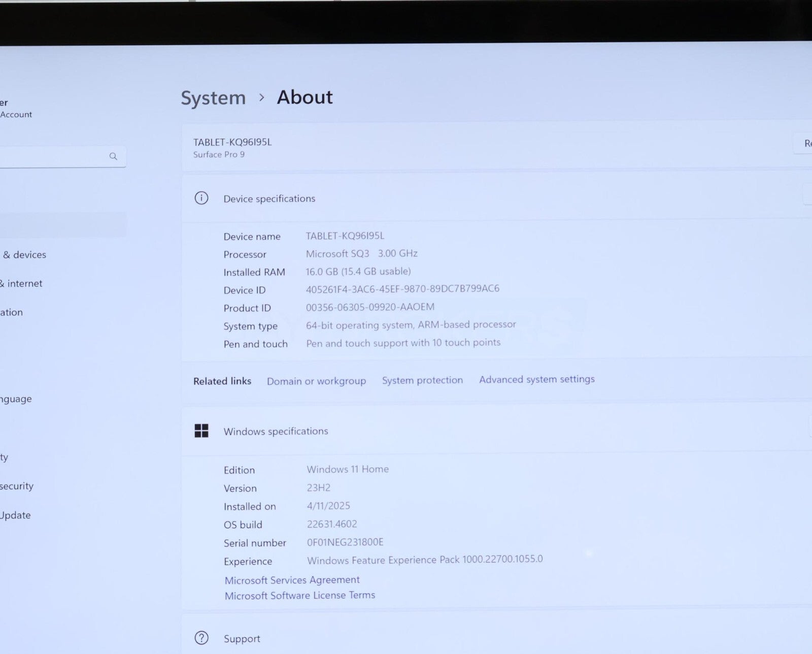Click the Related links label
This screenshot has height=654, width=812.
point(222,381)
